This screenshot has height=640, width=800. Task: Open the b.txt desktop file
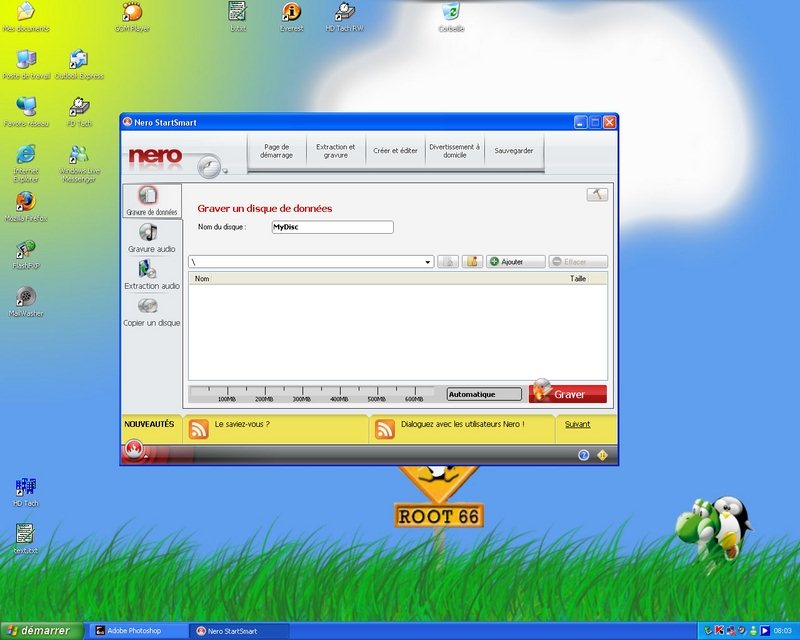point(238,17)
